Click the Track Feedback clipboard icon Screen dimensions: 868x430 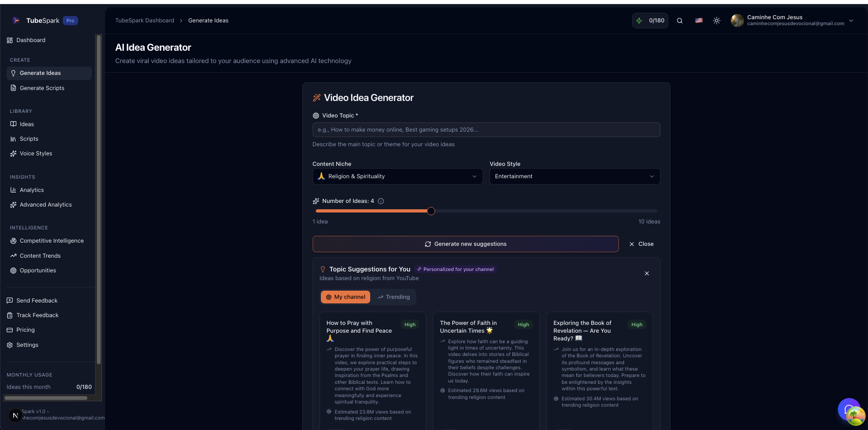tap(10, 315)
